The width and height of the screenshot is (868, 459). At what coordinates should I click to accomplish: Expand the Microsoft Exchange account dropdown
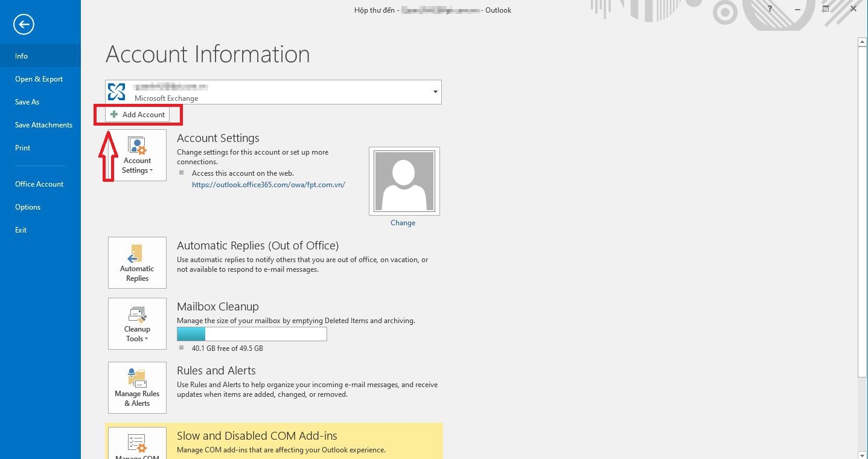(435, 92)
